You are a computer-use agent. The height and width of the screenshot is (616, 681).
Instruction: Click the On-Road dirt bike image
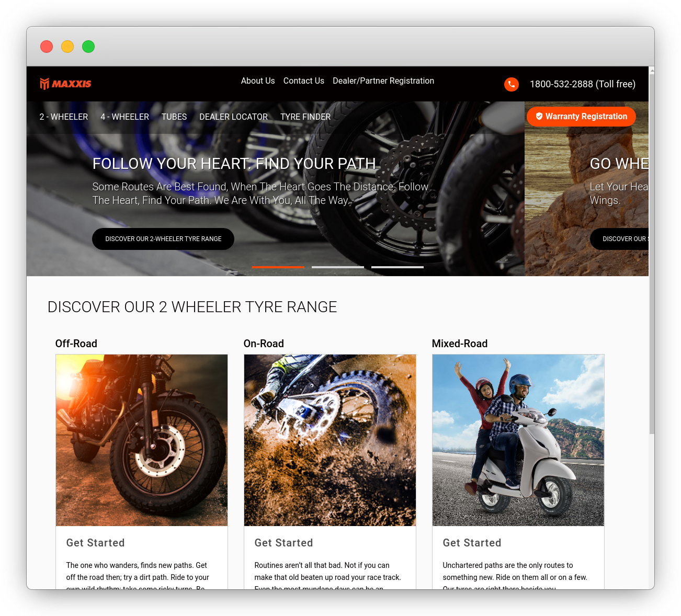330,440
